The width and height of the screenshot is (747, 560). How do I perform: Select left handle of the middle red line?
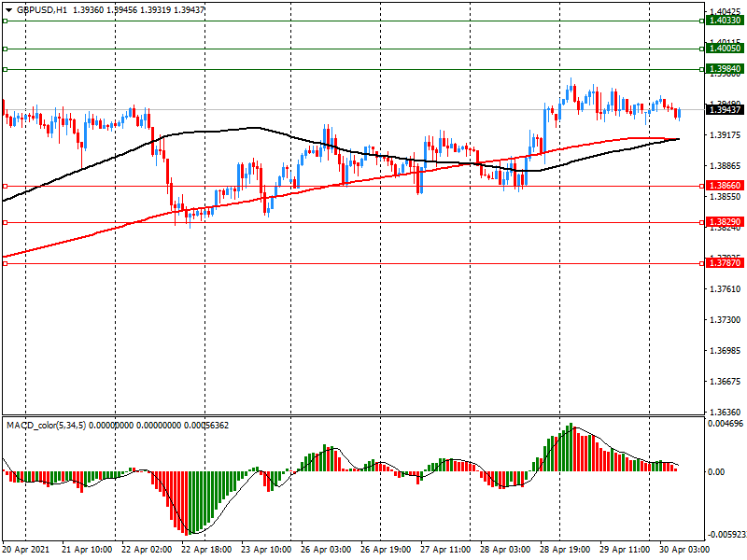point(5,222)
